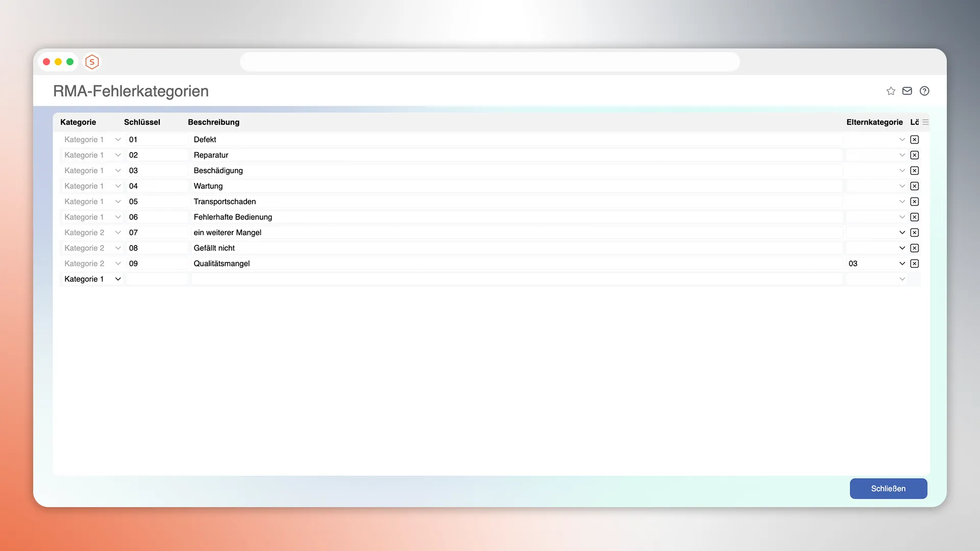The height and width of the screenshot is (551, 980).
Task: Click the Beschreibung column header
Action: [213, 122]
